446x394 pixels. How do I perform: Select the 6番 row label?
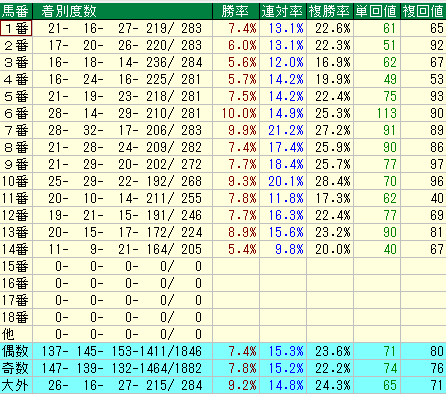click(16, 113)
